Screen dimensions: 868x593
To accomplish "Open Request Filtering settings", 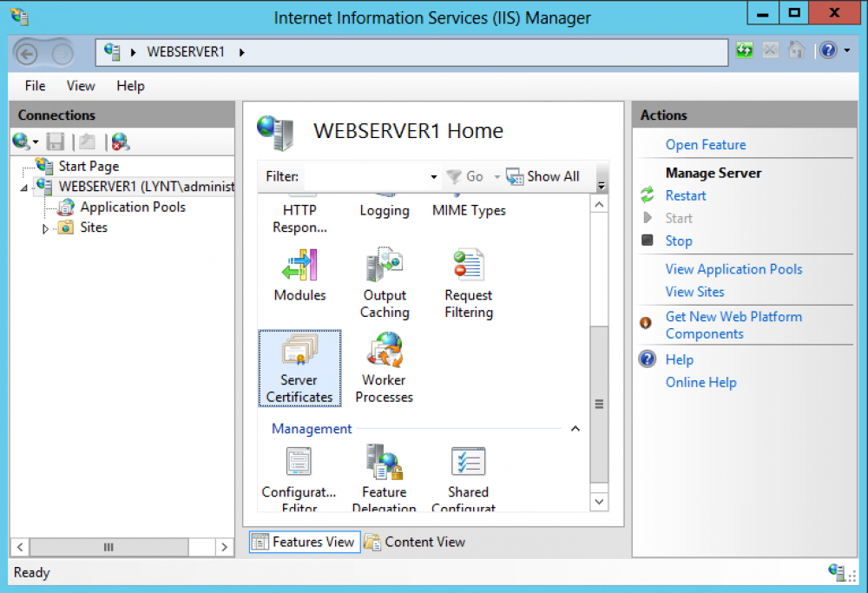I will tap(468, 276).
